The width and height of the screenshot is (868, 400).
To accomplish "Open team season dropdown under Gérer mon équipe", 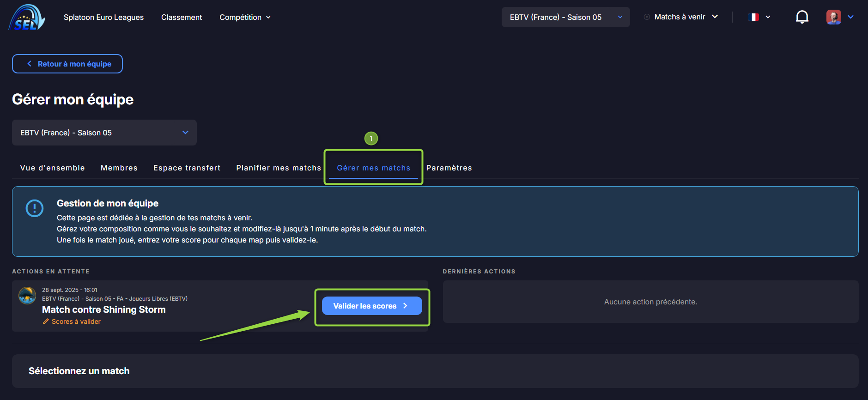I will (x=104, y=133).
